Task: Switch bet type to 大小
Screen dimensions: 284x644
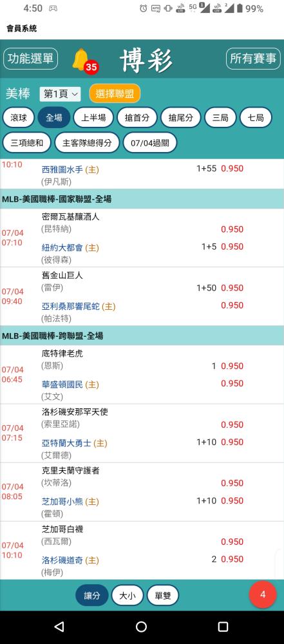Action: point(128,596)
